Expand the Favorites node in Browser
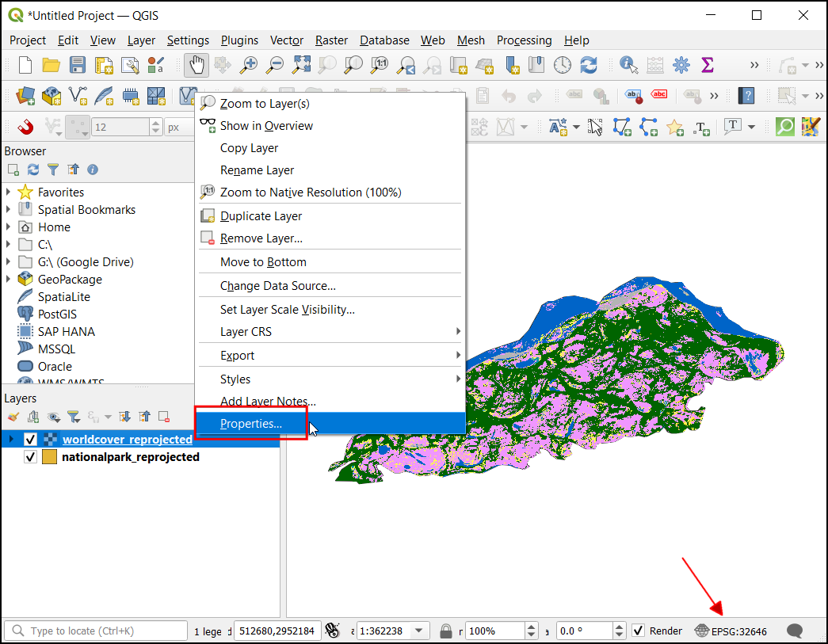This screenshot has width=828, height=644. click(9, 192)
